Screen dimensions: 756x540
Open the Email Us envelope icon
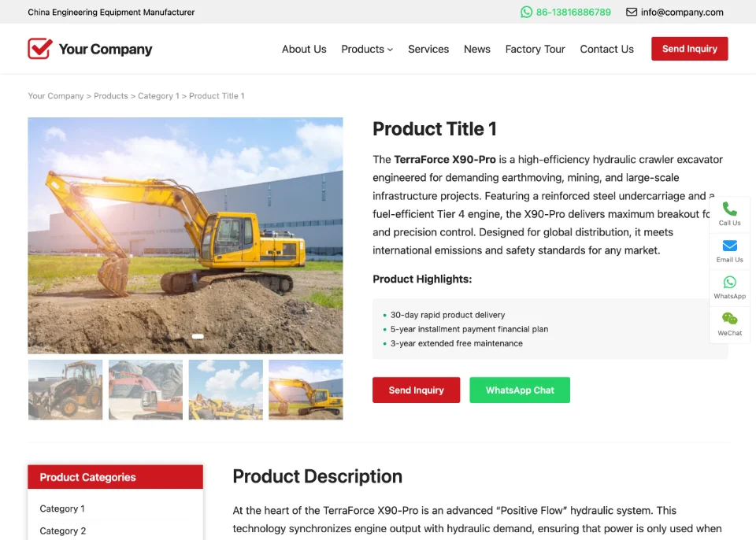tap(729, 246)
